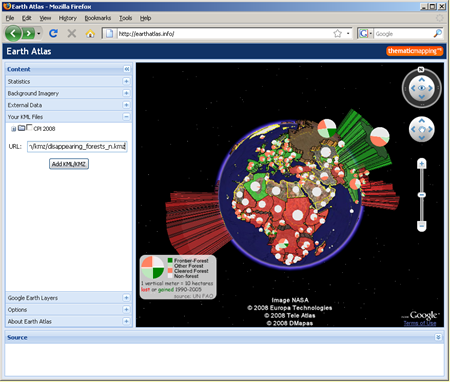Click the KML URL input field
This screenshot has height=382, width=450.
[x=77, y=146]
